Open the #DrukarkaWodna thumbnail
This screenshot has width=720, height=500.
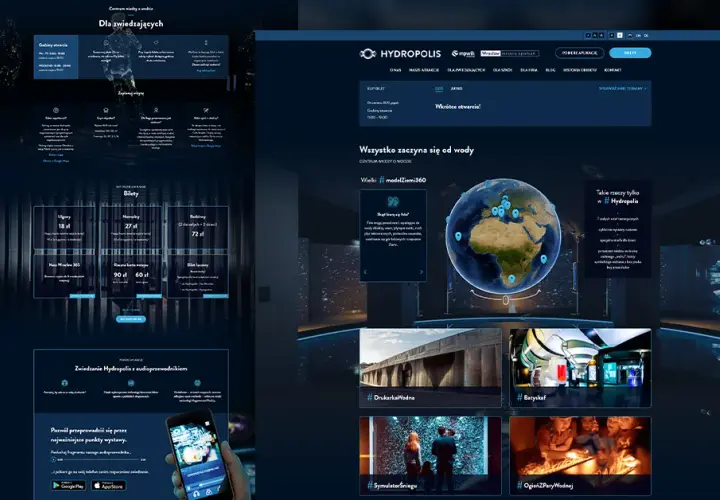[430, 367]
